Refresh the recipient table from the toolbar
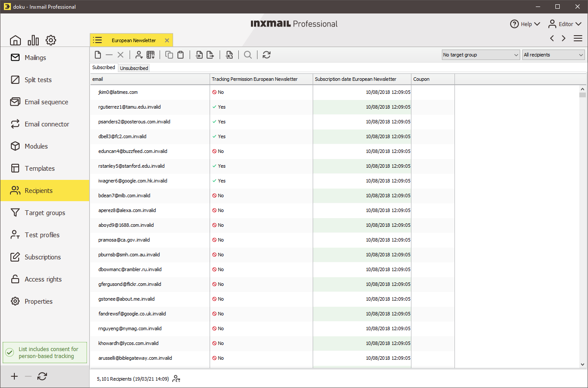This screenshot has height=388, width=588. [267, 55]
